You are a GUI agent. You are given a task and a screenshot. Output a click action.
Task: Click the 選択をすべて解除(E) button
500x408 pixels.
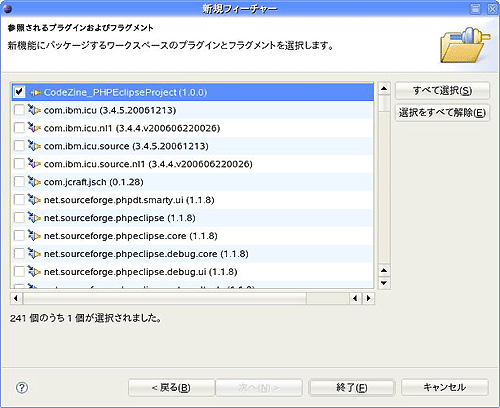click(442, 113)
